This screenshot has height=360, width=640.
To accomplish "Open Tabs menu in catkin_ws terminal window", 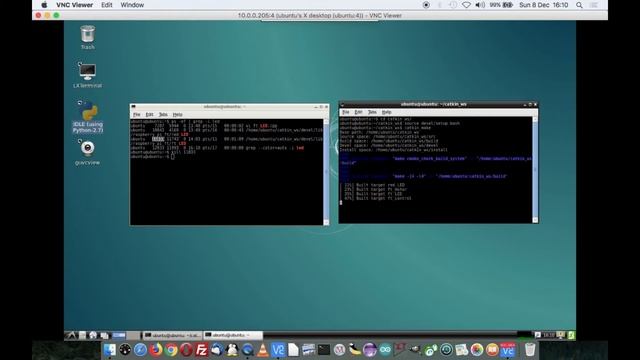I will 372,112.
